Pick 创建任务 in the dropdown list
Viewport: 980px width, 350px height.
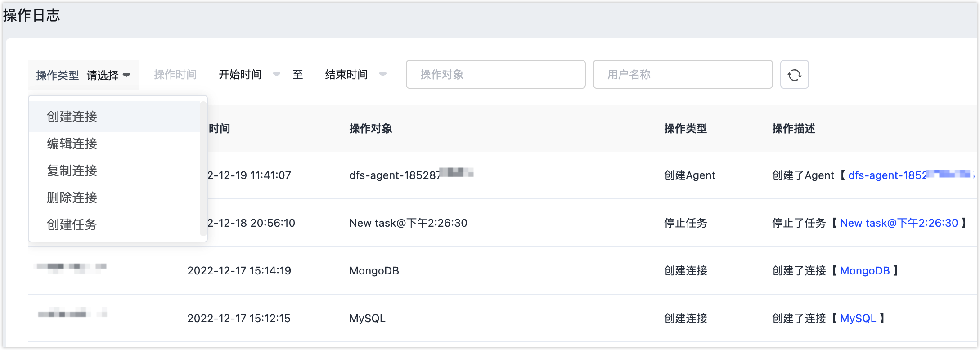coord(72,224)
